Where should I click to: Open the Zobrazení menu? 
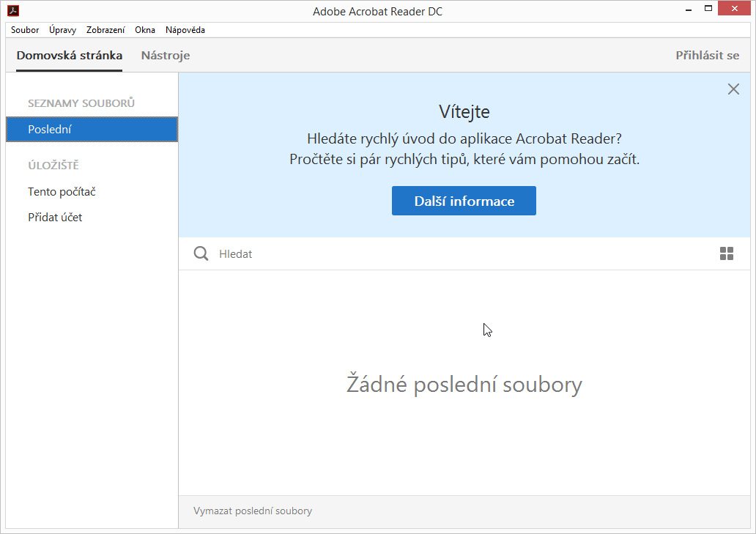(x=105, y=30)
